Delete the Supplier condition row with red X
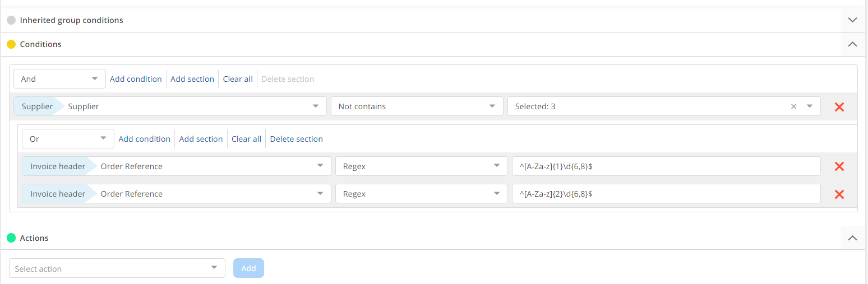Image resolution: width=868 pixels, height=284 pixels. (839, 106)
